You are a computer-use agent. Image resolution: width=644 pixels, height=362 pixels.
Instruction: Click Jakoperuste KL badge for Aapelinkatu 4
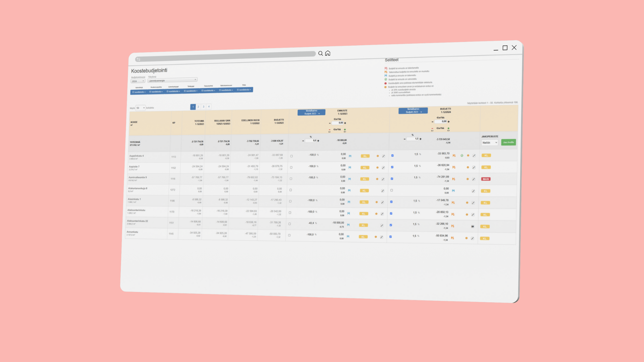pyautogui.click(x=486, y=155)
